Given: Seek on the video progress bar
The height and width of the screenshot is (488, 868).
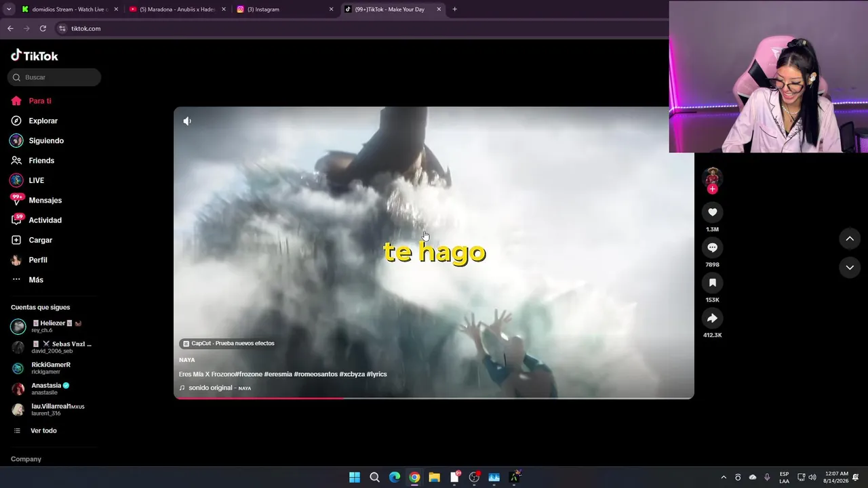Looking at the screenshot, I should tap(434, 398).
